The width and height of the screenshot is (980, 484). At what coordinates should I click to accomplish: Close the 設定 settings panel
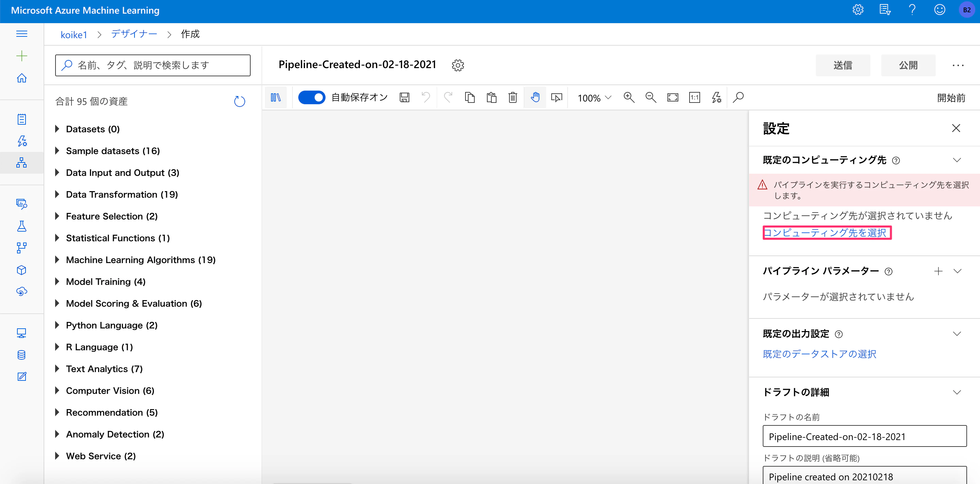click(x=955, y=128)
